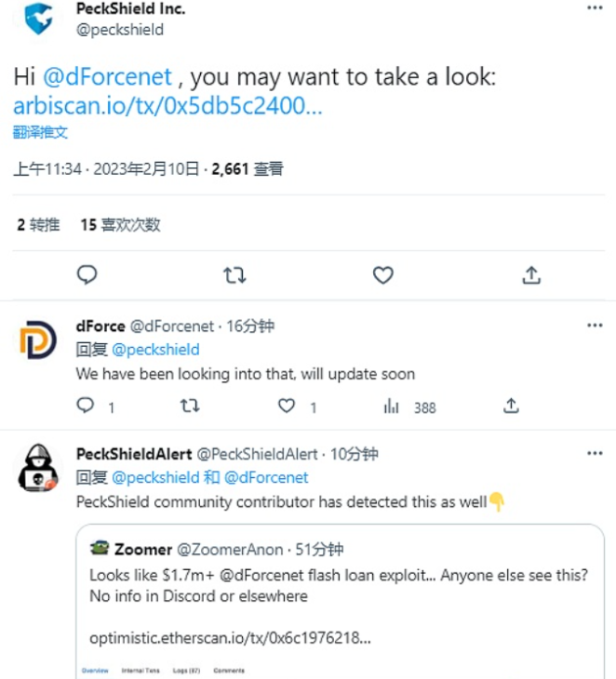This screenshot has height=679, width=616.
Task: Open more options on PeckShieldAlert reply
Action: pyautogui.click(x=595, y=454)
